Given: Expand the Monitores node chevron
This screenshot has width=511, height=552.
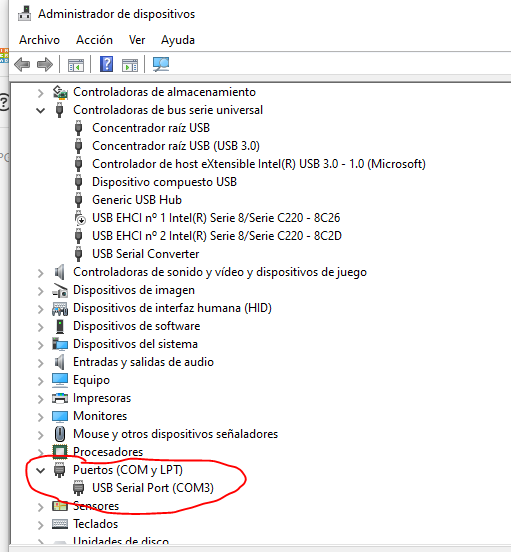Looking at the screenshot, I should tap(40, 416).
